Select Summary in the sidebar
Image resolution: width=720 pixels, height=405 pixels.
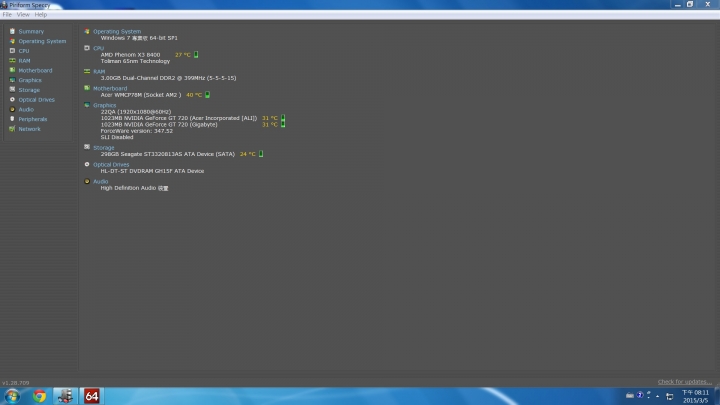[31, 31]
